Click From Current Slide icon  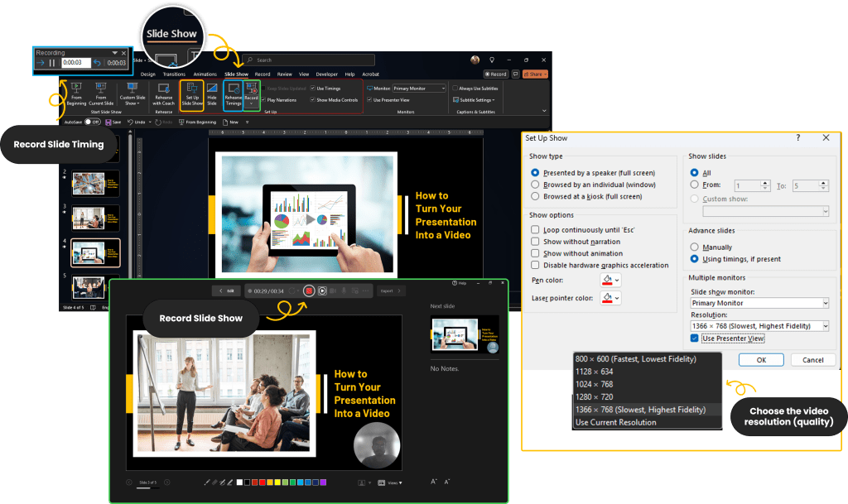[x=101, y=94]
